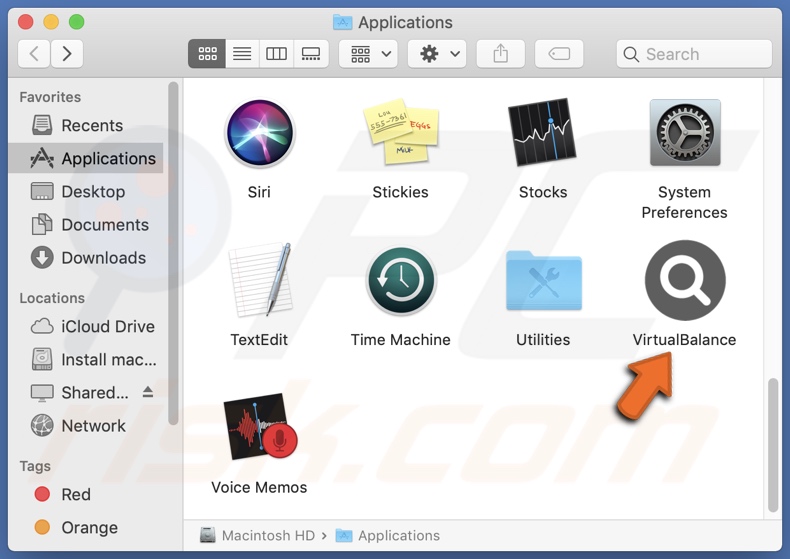Open Desktop in the sidebar
Screen dimensions: 790x559
(86, 191)
